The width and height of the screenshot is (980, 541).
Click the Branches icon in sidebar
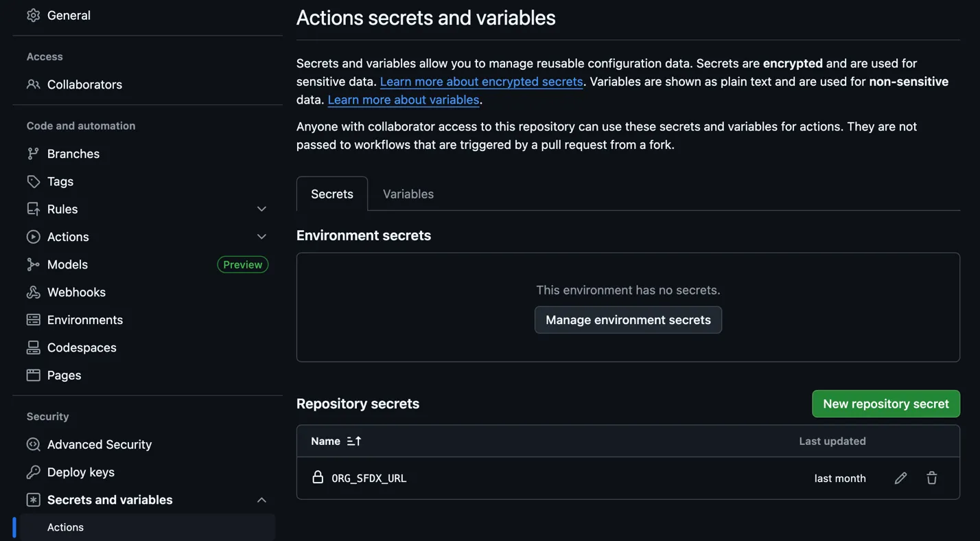[x=33, y=154]
